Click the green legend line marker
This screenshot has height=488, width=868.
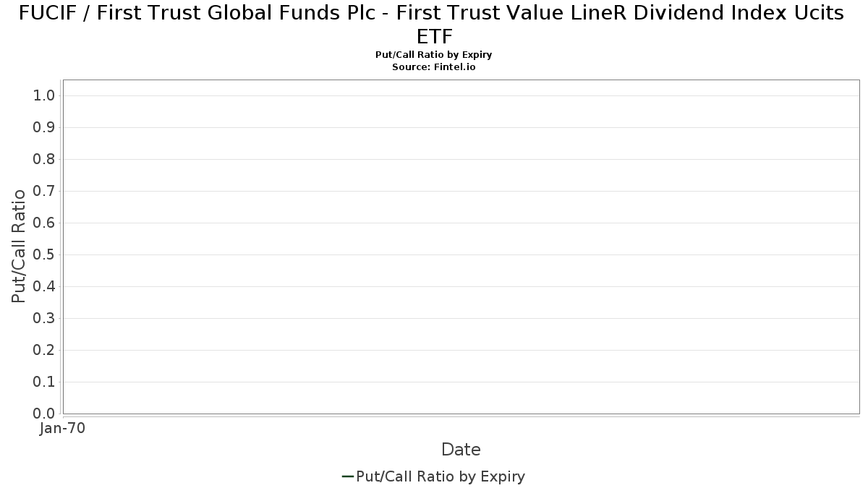pos(347,476)
